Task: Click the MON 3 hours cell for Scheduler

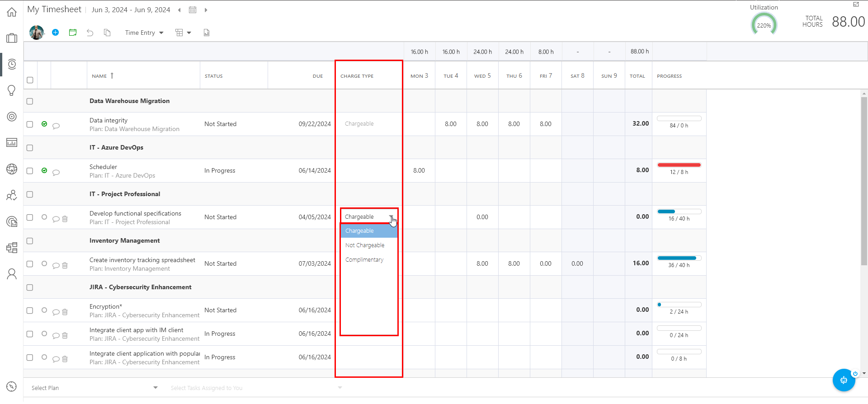Action: pyautogui.click(x=419, y=171)
